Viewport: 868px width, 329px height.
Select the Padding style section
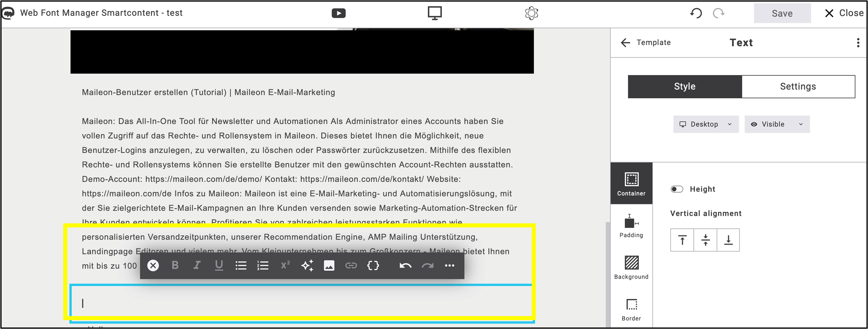point(631,226)
